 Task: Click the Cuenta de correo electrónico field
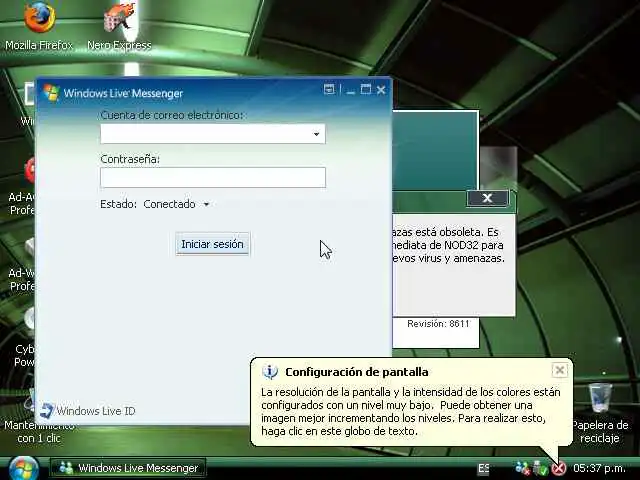(x=213, y=134)
